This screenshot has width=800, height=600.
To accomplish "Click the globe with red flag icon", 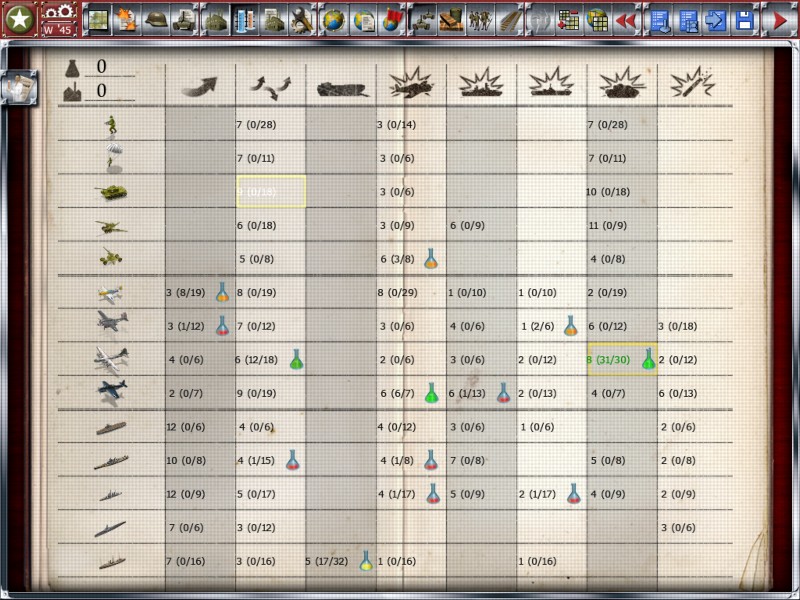I will [x=392, y=20].
